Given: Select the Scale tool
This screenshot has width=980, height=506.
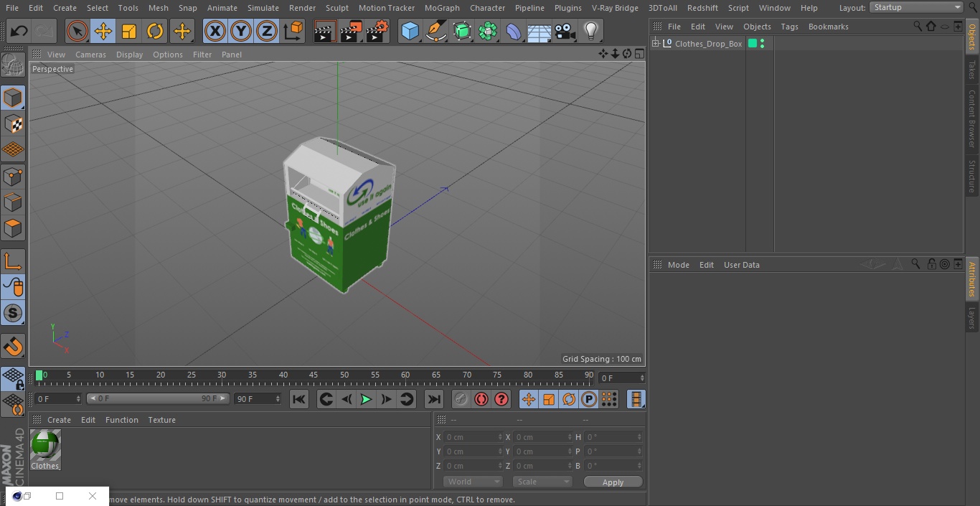Looking at the screenshot, I should point(129,31).
